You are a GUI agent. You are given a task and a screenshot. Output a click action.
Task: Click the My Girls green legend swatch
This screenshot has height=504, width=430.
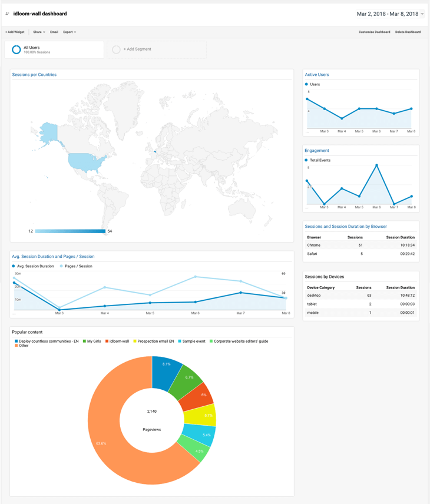pyautogui.click(x=85, y=341)
